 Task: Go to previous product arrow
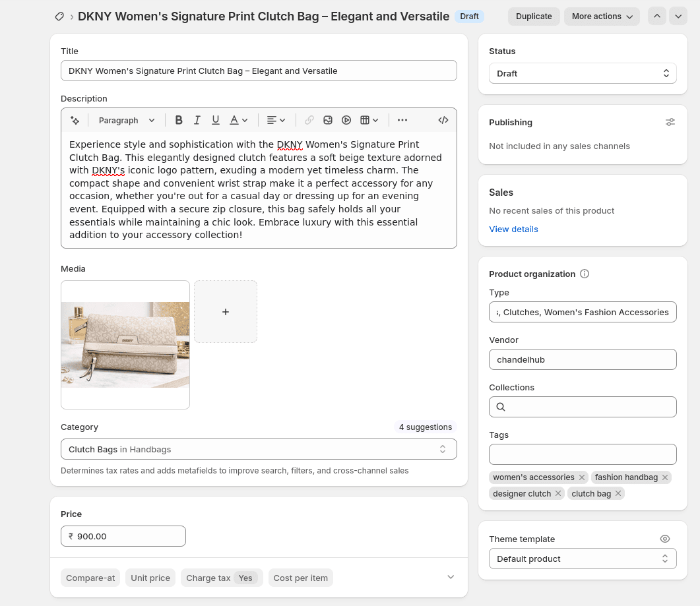click(656, 16)
